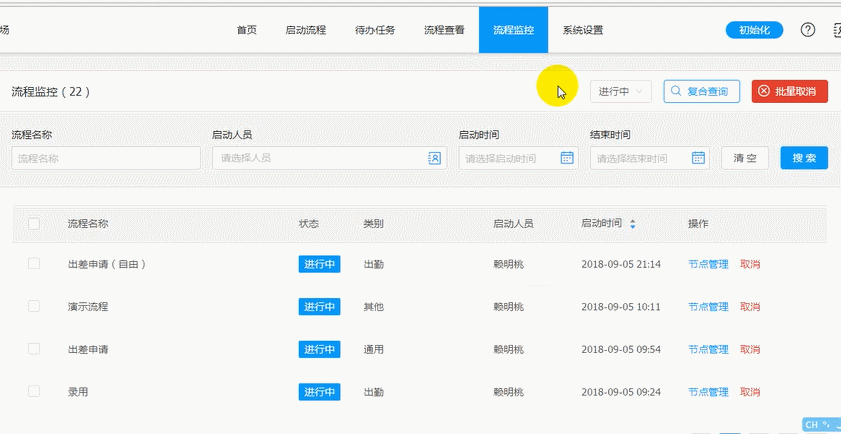The height and width of the screenshot is (434, 841).
Task: Check the box for 出差申请（自由）row
Action: coord(34,263)
